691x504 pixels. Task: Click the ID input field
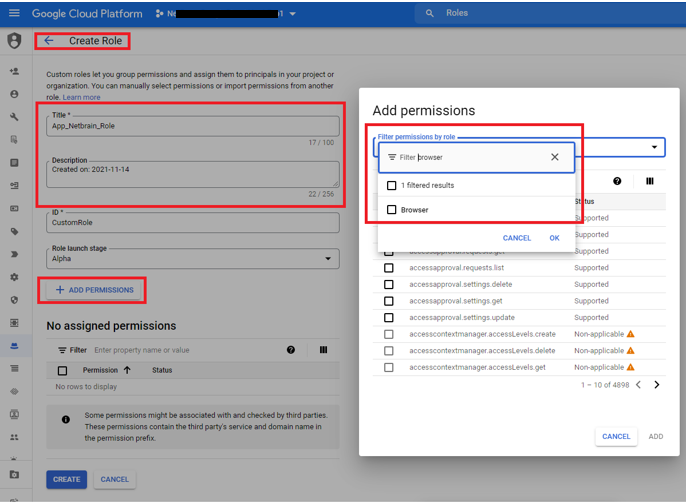coord(193,222)
